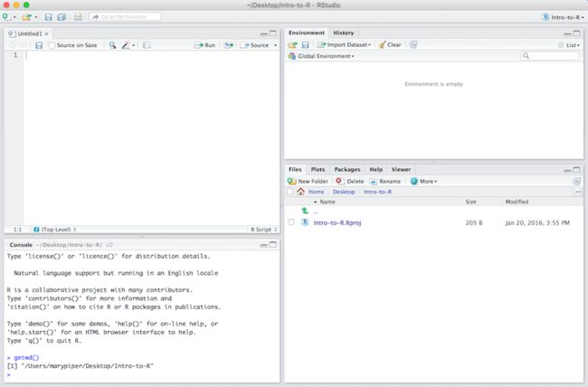Click the code tools wand icon
588x387 pixels.
125,45
